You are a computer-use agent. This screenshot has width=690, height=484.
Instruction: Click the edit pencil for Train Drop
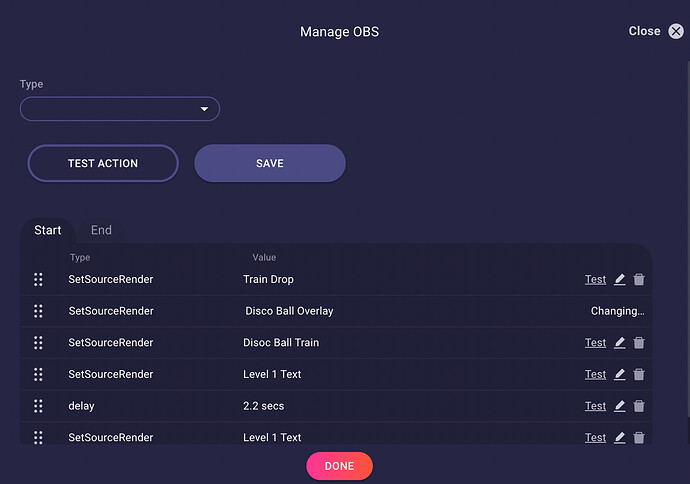point(620,279)
